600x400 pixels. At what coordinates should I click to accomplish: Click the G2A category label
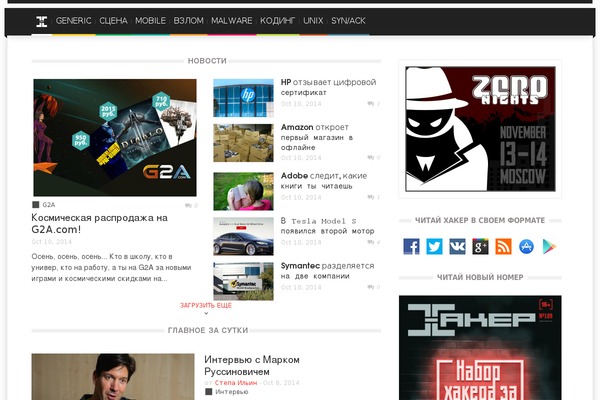pos(49,205)
